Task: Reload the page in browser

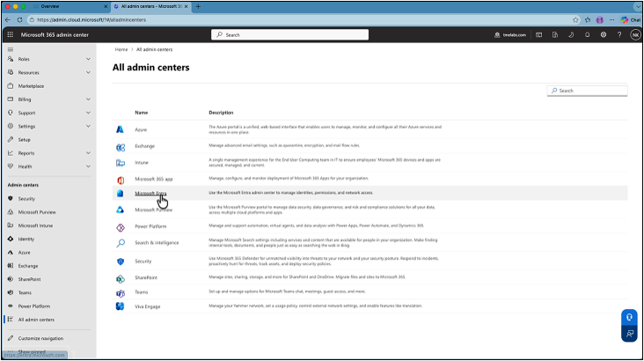Action: [19, 19]
